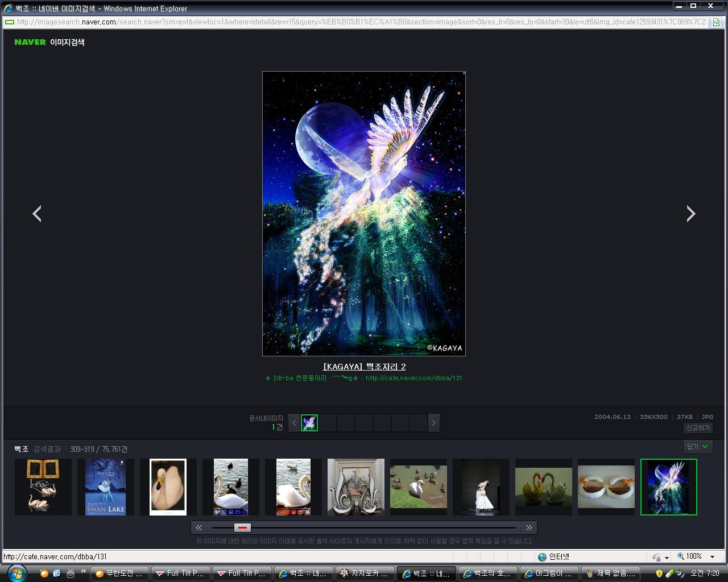
Task: Click the 309-319 / 75,761건 result count
Action: (x=98, y=449)
